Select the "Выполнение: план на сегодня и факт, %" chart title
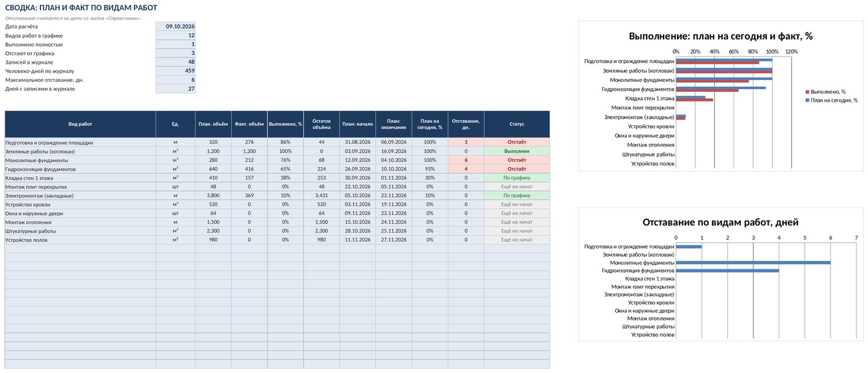 click(x=721, y=36)
